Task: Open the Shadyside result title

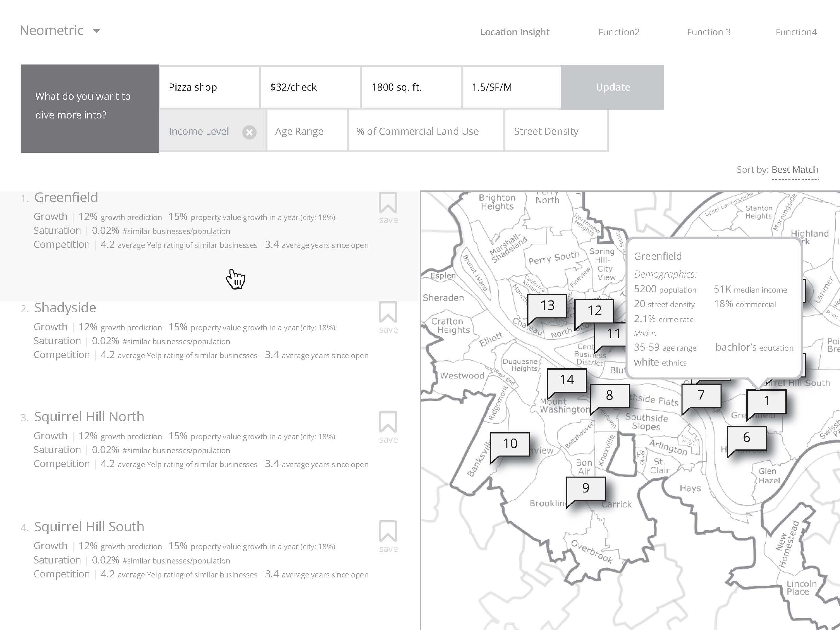Action: [65, 308]
